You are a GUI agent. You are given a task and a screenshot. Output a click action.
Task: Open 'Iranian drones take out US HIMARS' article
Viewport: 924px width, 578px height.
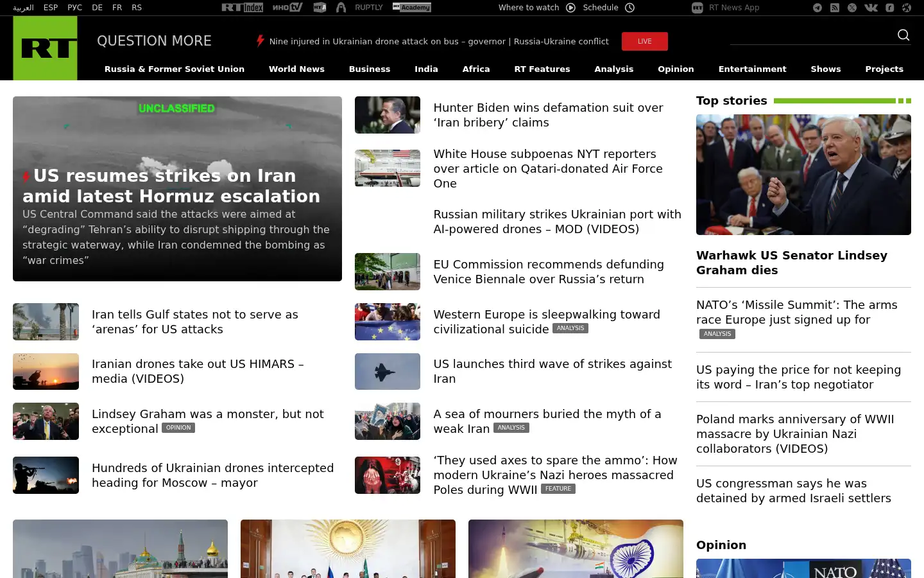[x=198, y=371]
